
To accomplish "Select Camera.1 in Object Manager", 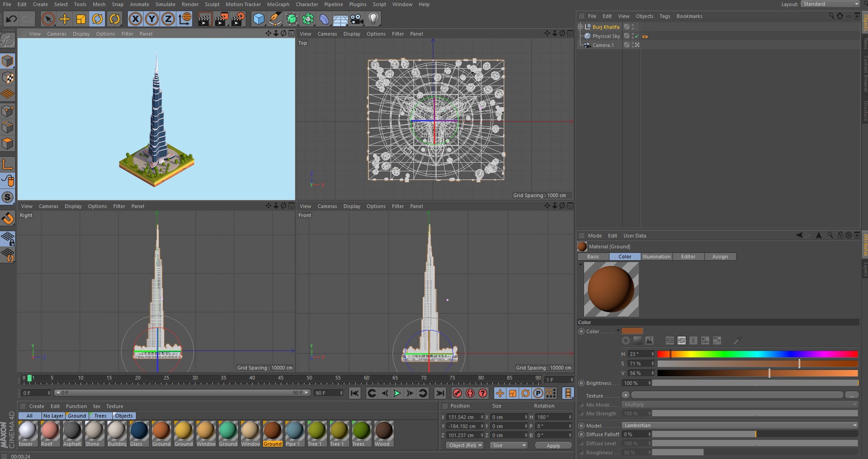I will (603, 45).
